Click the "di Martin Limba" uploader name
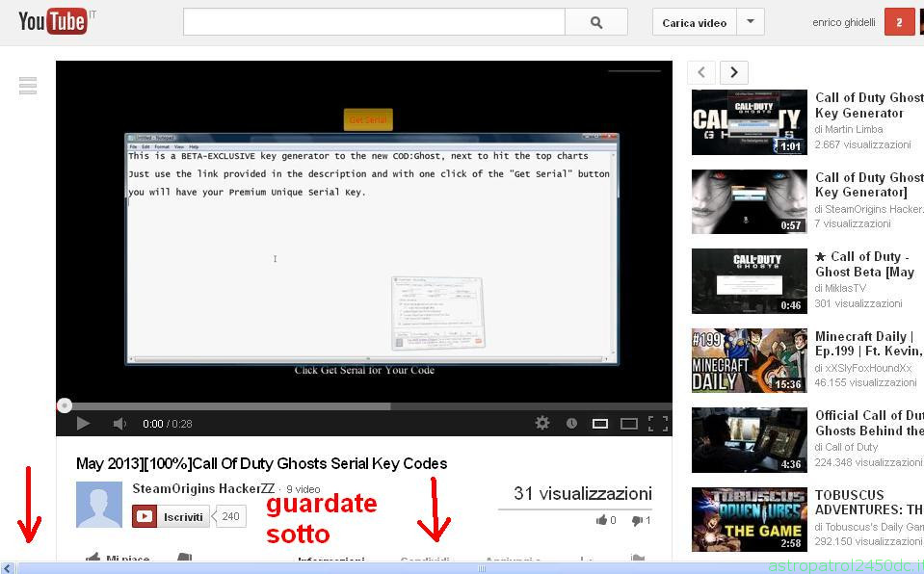This screenshot has width=924, height=574. click(849, 129)
